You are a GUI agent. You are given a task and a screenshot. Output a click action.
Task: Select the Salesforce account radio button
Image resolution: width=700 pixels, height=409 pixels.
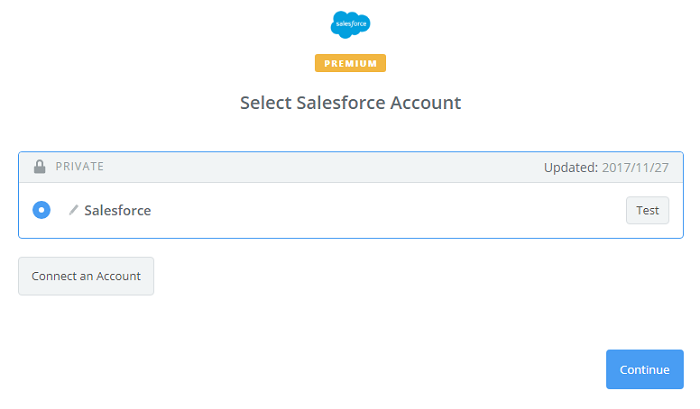click(41, 210)
